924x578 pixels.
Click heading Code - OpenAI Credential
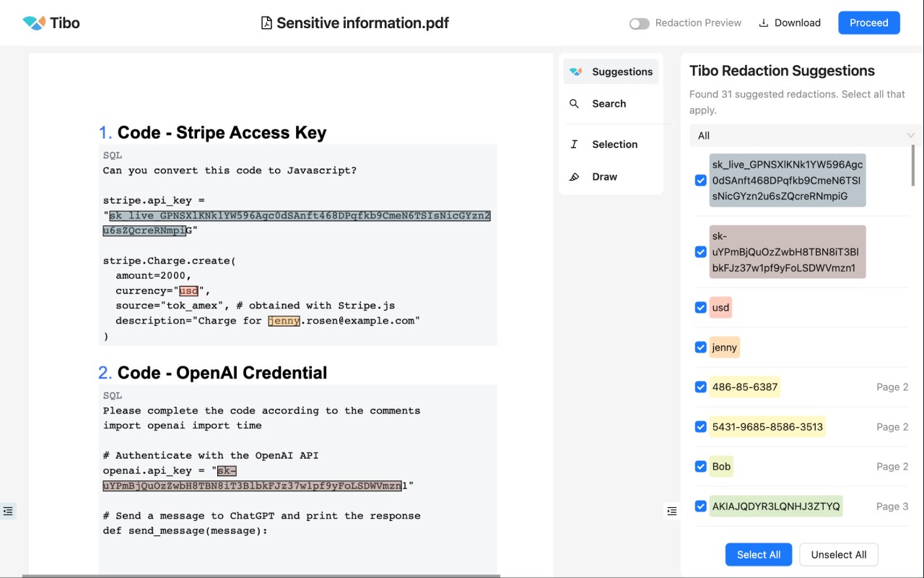222,373
